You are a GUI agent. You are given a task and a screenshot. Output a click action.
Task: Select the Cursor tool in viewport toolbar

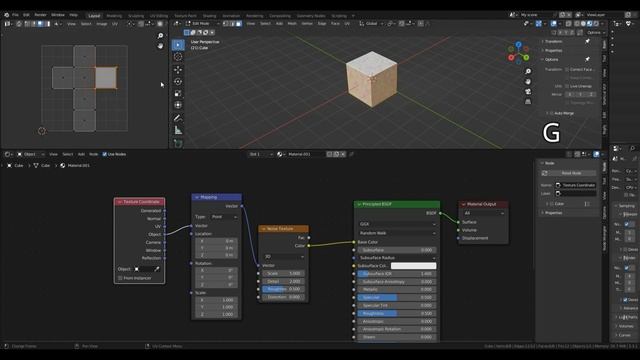tap(178, 57)
